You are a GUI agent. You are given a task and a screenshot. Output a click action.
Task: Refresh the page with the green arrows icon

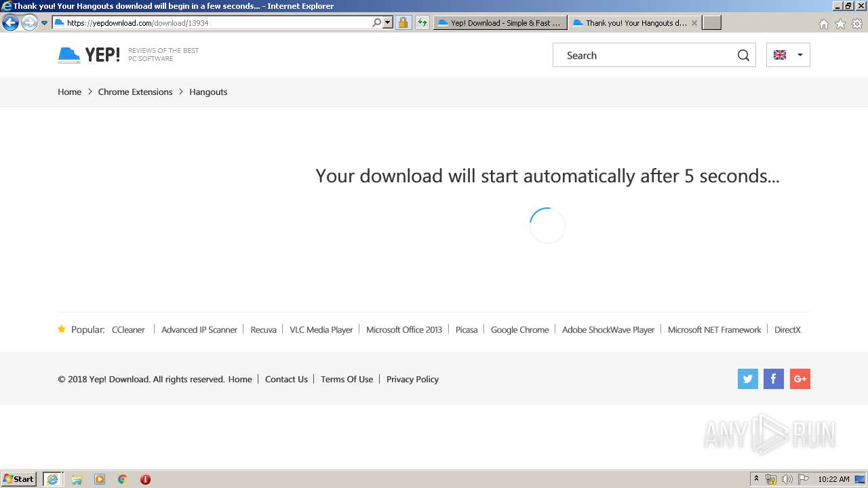point(422,22)
